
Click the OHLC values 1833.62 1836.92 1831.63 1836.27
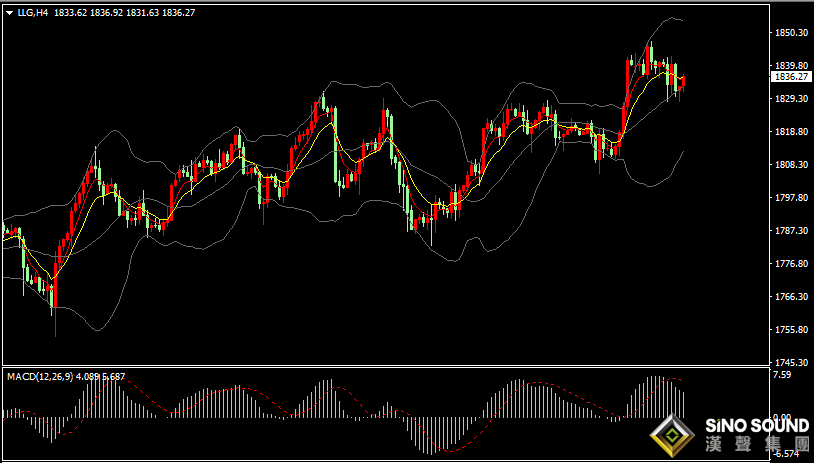pos(124,13)
